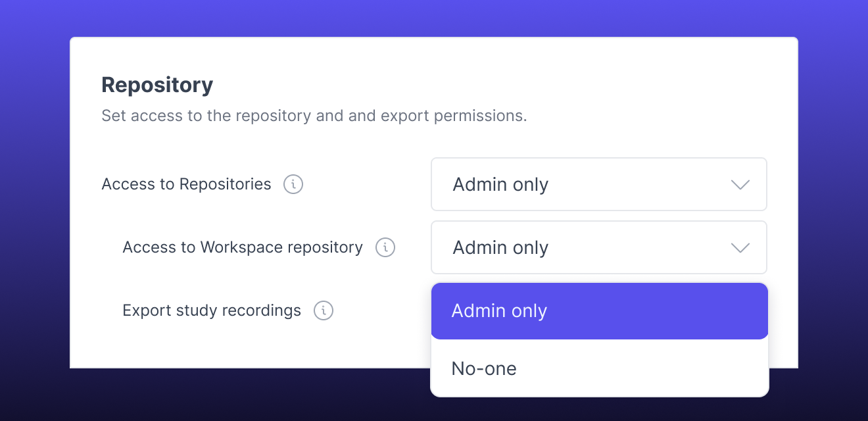Click the chevron on the Access to Repositories dropdown
Viewport: 868px width, 421px height.
click(x=740, y=185)
